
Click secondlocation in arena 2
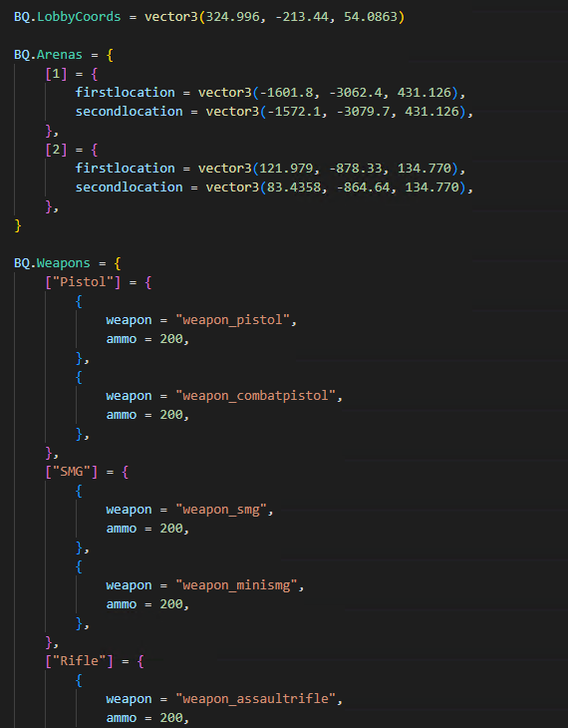click(x=129, y=187)
